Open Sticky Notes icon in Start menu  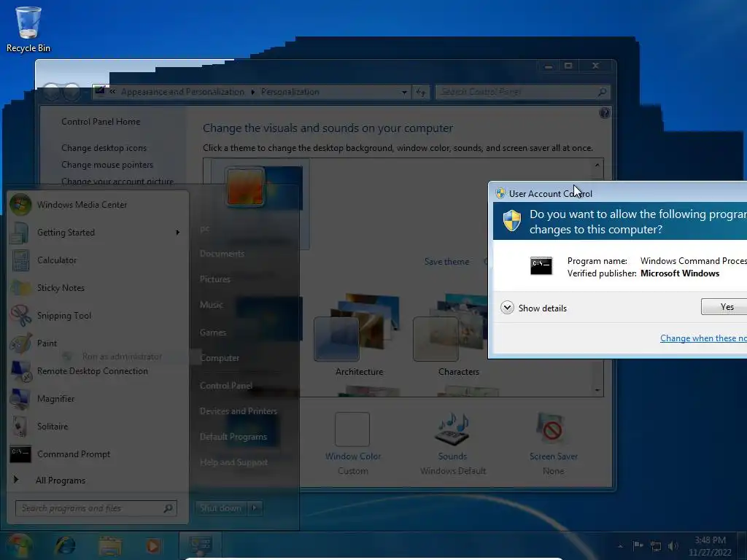click(x=20, y=288)
